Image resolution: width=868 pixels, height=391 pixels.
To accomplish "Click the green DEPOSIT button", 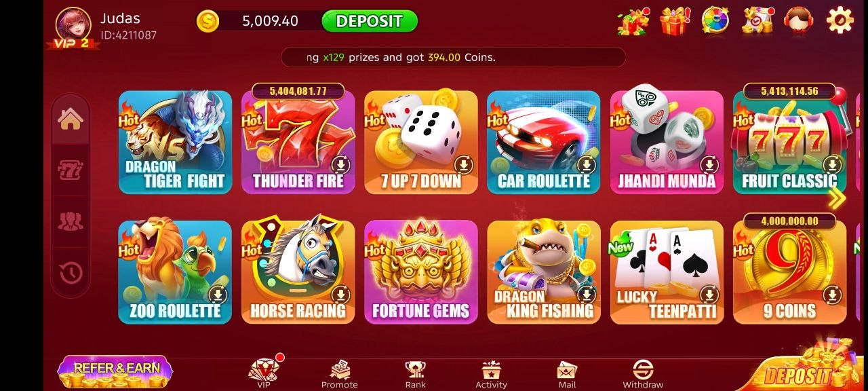I will 370,21.
